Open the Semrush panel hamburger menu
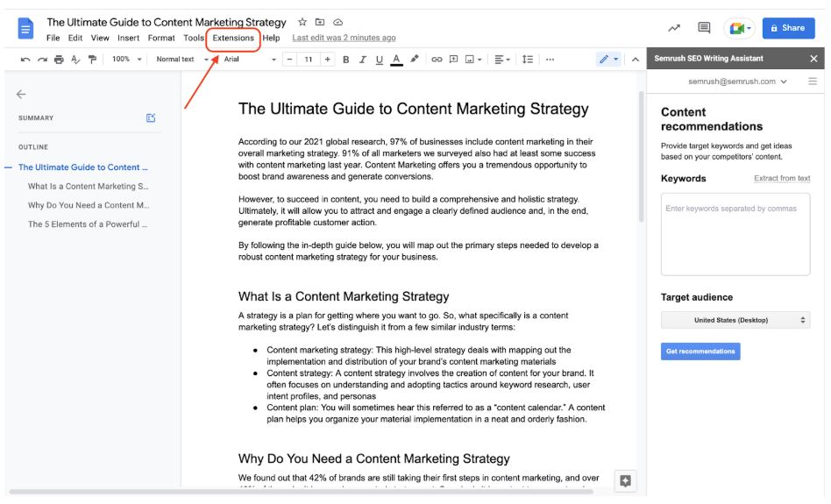This screenshot has height=504, width=831. pos(813,82)
